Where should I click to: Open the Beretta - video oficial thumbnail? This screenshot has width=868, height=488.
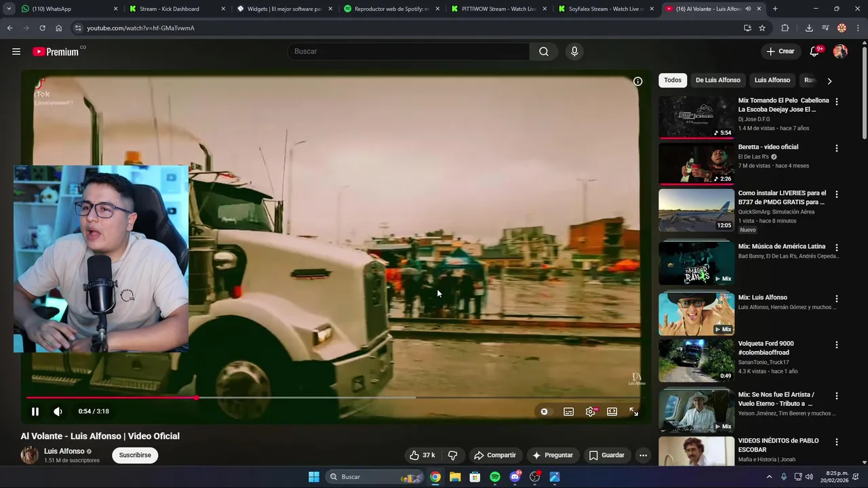click(696, 163)
